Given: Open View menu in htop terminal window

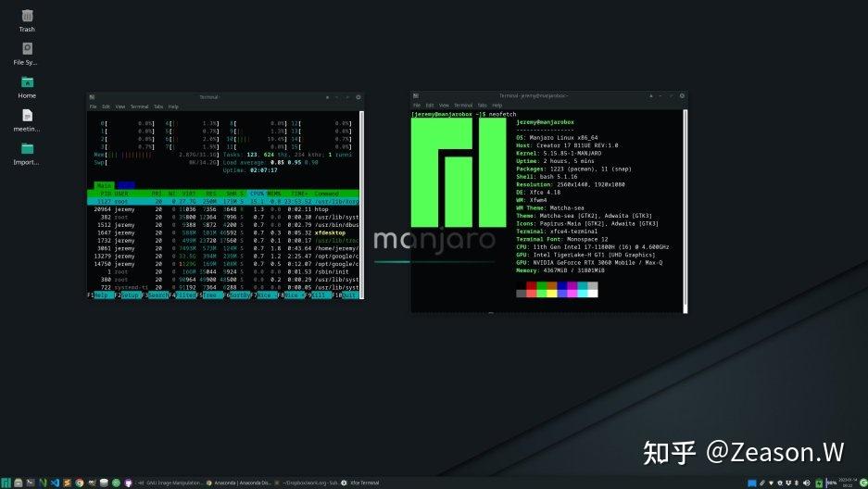Looking at the screenshot, I should 120,107.
